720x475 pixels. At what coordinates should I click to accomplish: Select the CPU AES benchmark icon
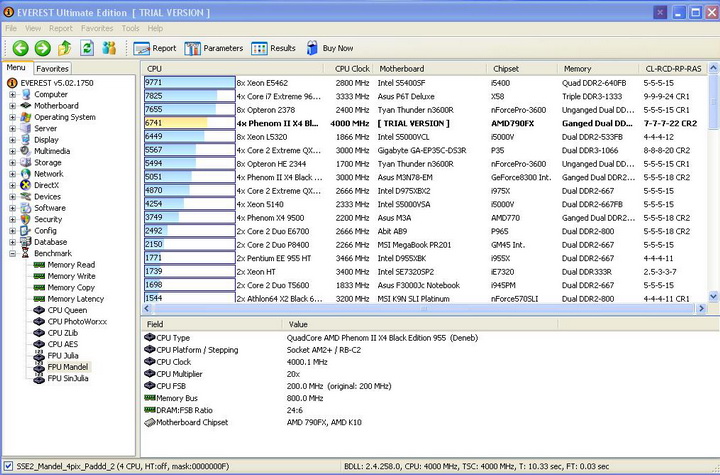(x=39, y=344)
